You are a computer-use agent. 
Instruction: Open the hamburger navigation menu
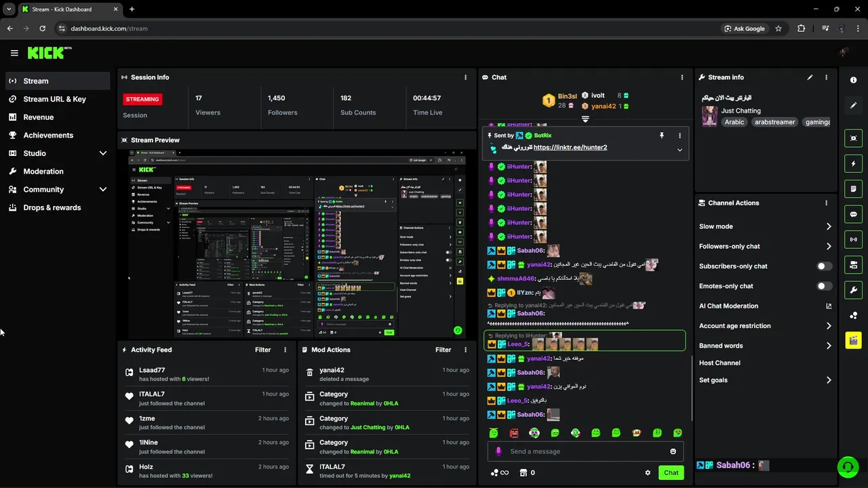pos(14,53)
